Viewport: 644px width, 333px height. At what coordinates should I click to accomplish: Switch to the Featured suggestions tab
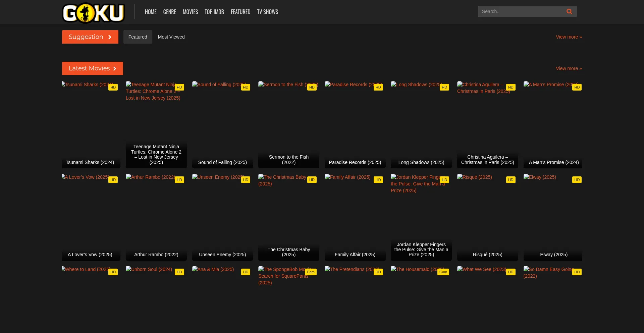(138, 37)
